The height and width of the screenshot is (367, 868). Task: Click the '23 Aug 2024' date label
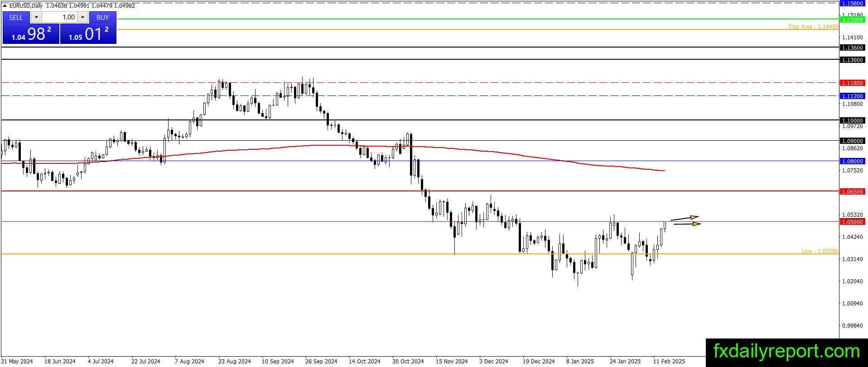[x=234, y=362]
